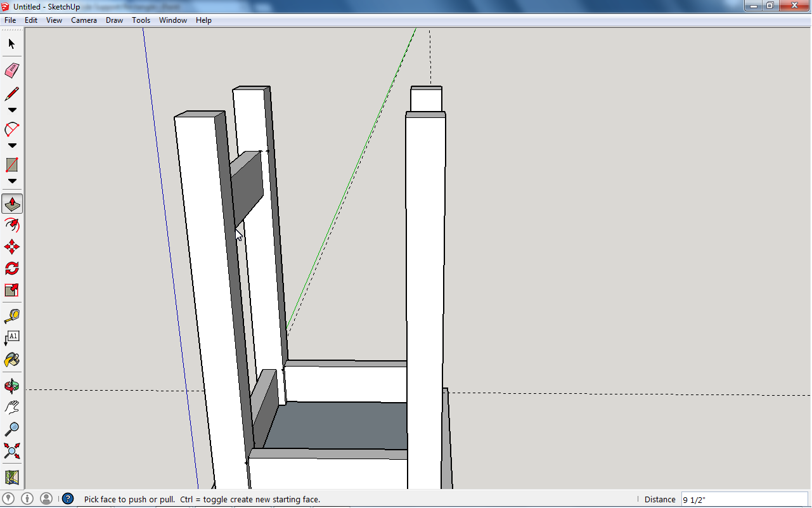
Task: Activate the Eraser tool
Action: point(11,70)
